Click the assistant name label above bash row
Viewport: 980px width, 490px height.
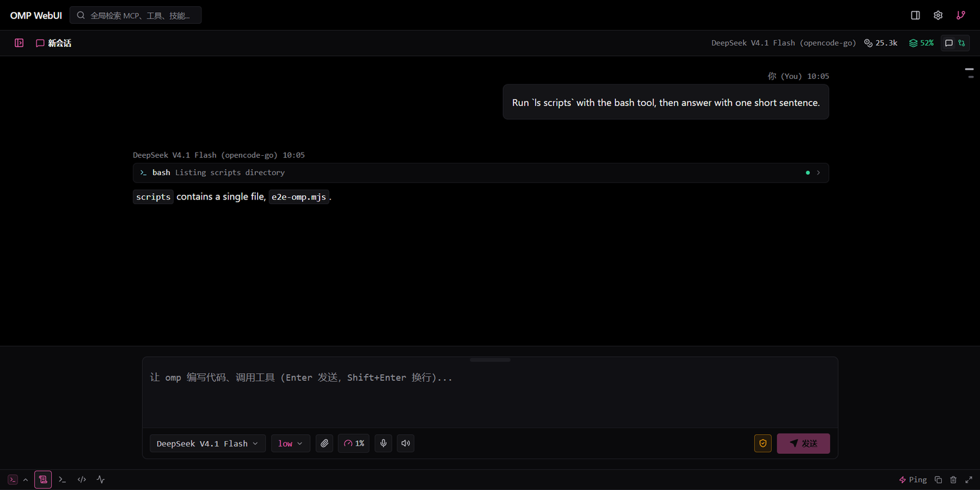pyautogui.click(x=218, y=155)
